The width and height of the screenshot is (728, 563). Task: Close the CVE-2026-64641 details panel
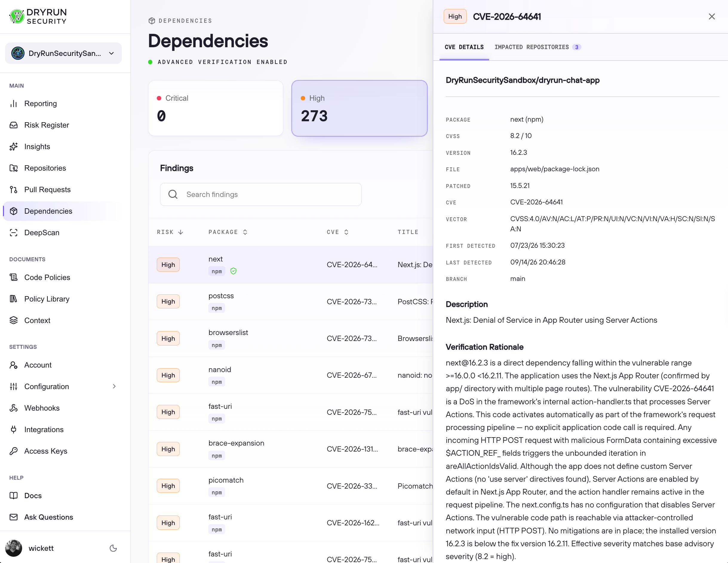click(x=712, y=16)
